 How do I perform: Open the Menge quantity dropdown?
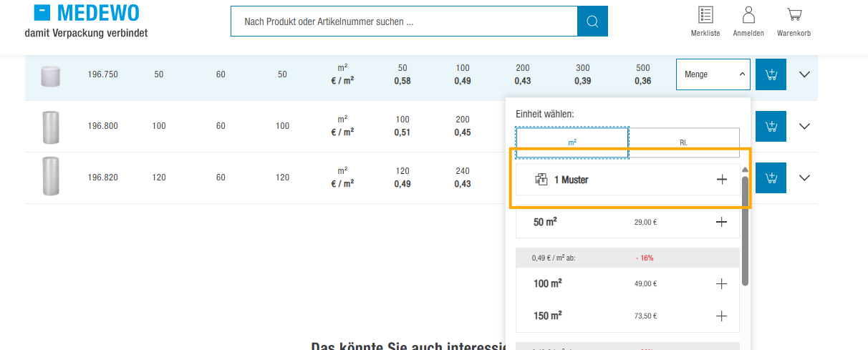point(713,74)
